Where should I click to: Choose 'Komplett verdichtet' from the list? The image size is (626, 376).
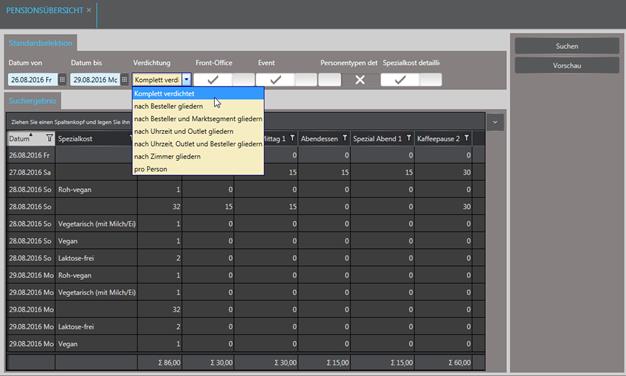(x=198, y=93)
